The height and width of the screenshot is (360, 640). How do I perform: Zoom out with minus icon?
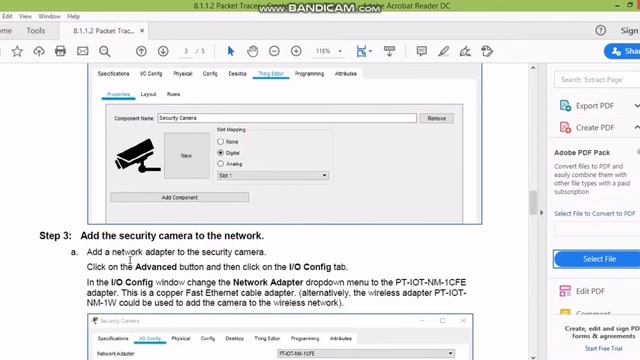tap(274, 51)
